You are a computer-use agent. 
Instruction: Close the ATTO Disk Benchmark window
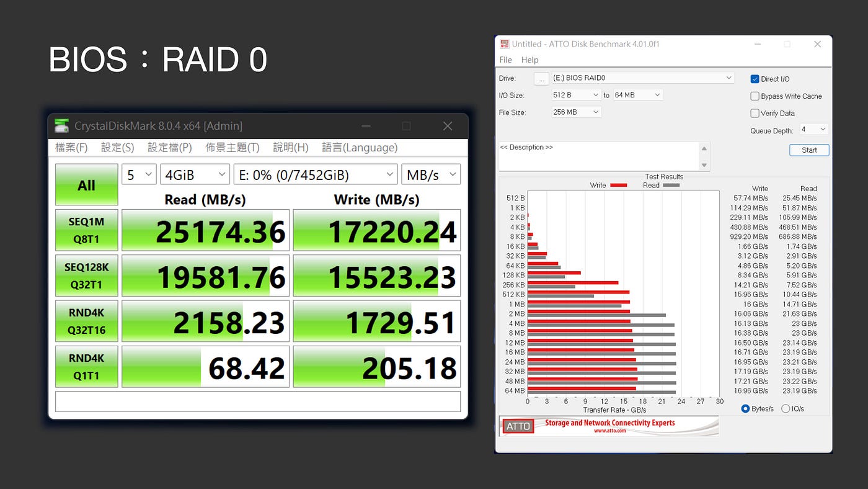pyautogui.click(x=817, y=44)
